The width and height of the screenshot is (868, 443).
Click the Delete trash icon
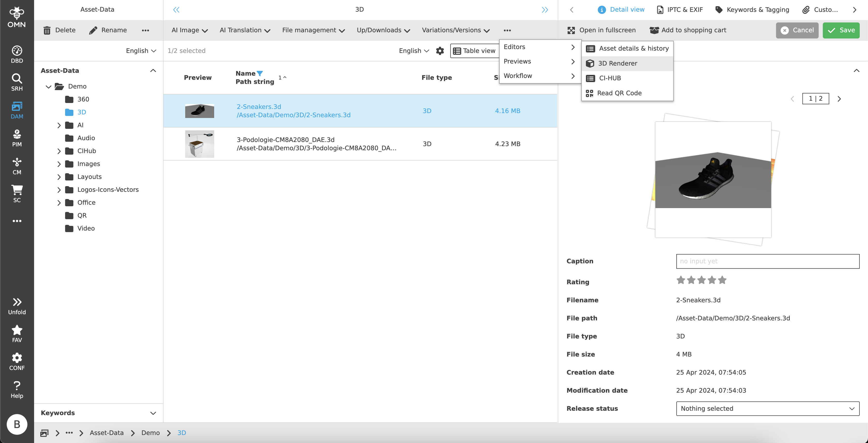click(x=47, y=30)
